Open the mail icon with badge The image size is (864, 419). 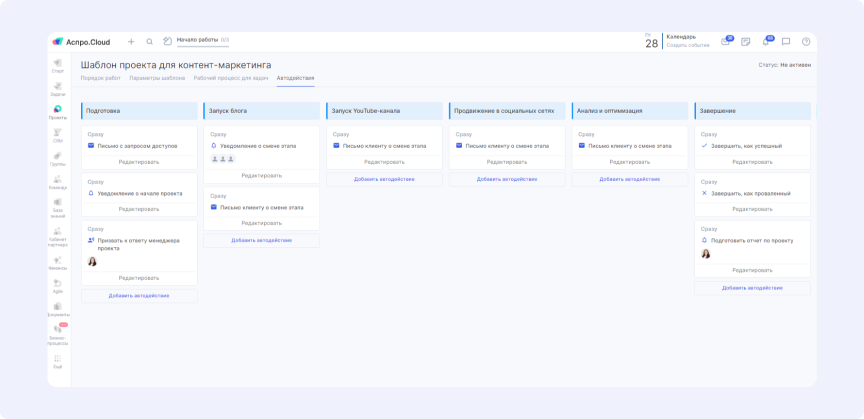(x=725, y=42)
